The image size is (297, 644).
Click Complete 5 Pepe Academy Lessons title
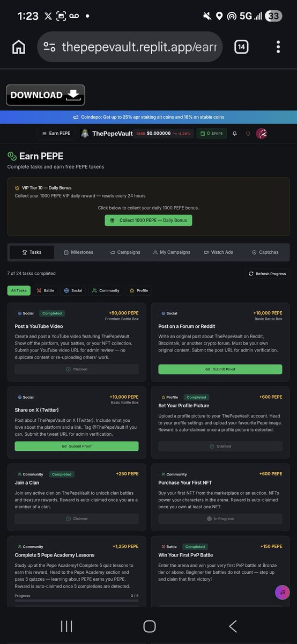tap(55, 555)
